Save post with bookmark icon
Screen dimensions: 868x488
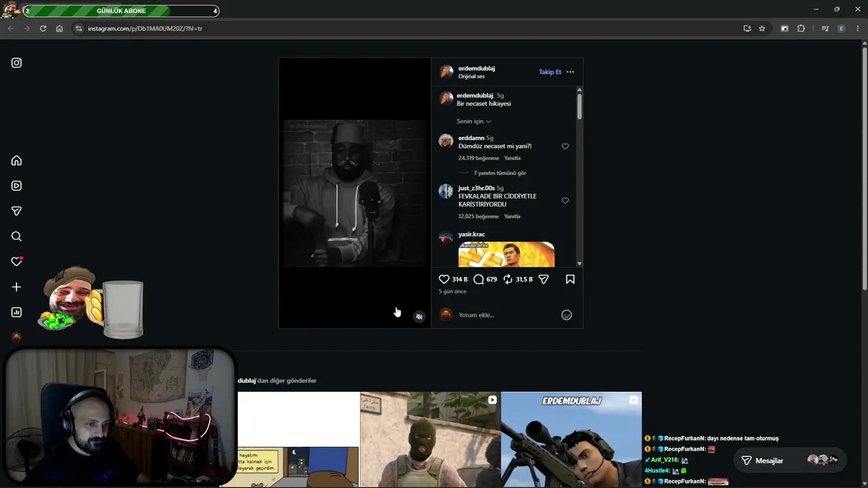click(x=570, y=279)
